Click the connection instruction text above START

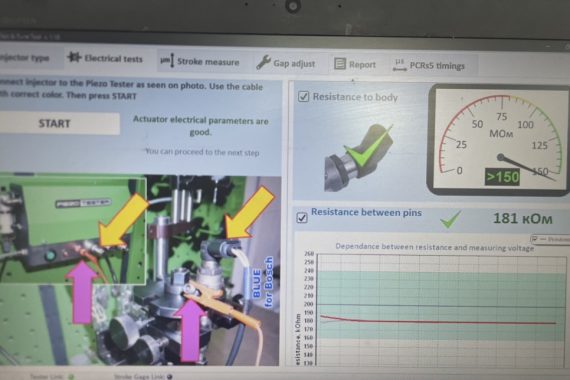click(x=131, y=89)
